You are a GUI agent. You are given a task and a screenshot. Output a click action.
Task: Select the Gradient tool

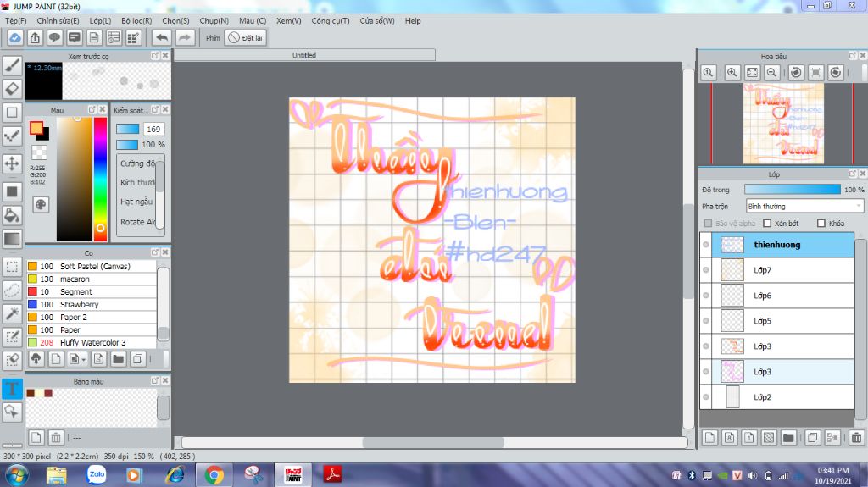pos(12,239)
